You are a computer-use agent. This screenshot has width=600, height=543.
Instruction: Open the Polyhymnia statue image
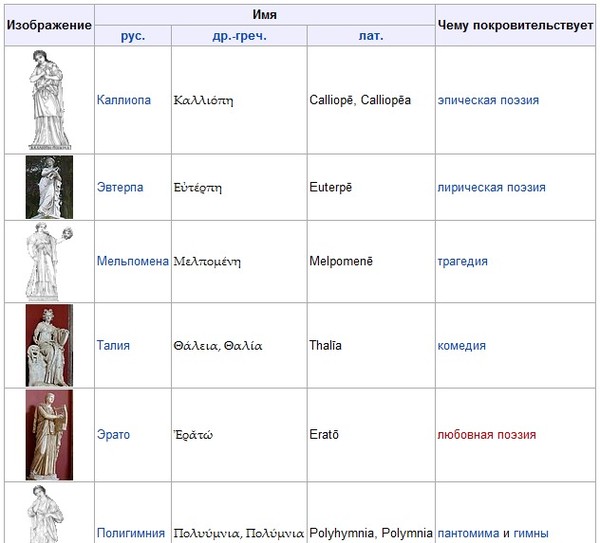point(48,514)
